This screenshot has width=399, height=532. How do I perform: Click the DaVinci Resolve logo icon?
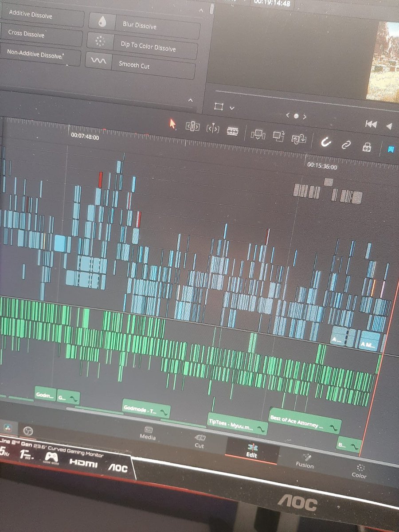point(8,427)
